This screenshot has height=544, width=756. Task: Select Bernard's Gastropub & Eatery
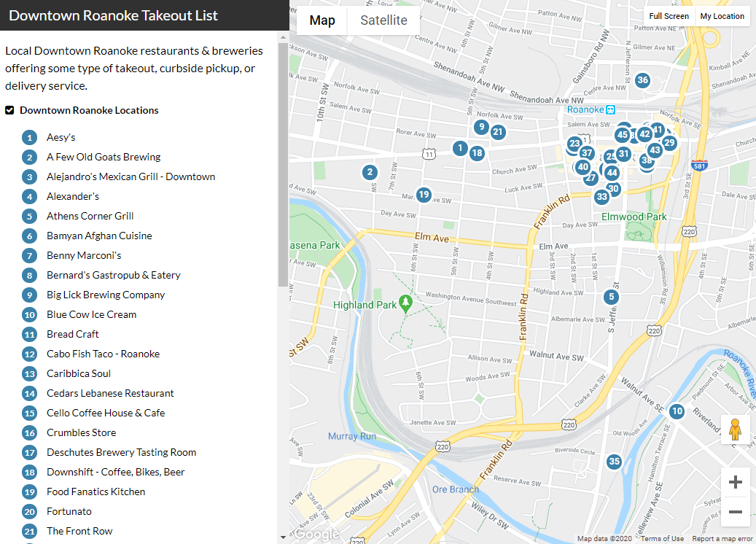coord(113,276)
